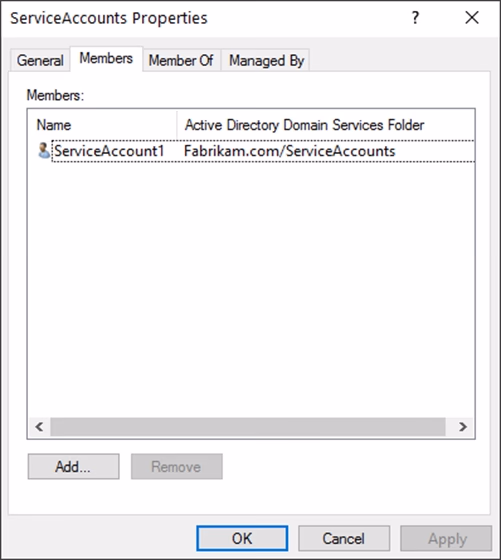501x560 pixels.
Task: Click the ServiceAccount1 user icon
Action: 44,151
